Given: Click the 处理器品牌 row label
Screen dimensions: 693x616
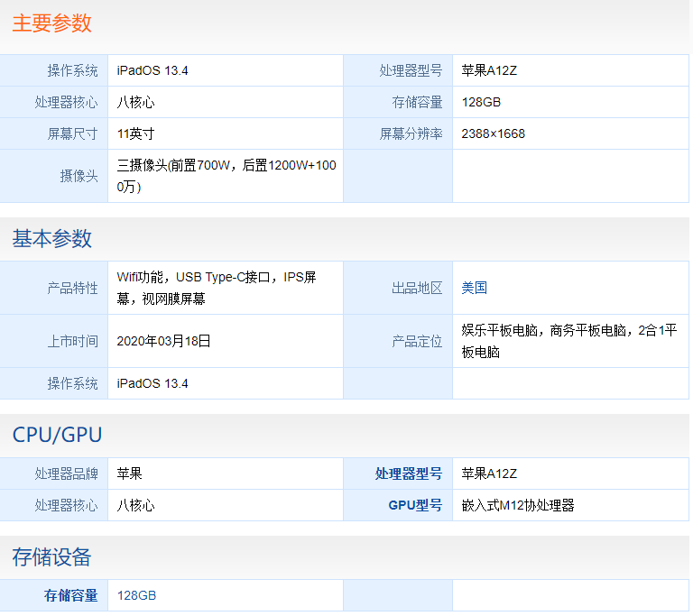Looking at the screenshot, I should coord(67,473).
